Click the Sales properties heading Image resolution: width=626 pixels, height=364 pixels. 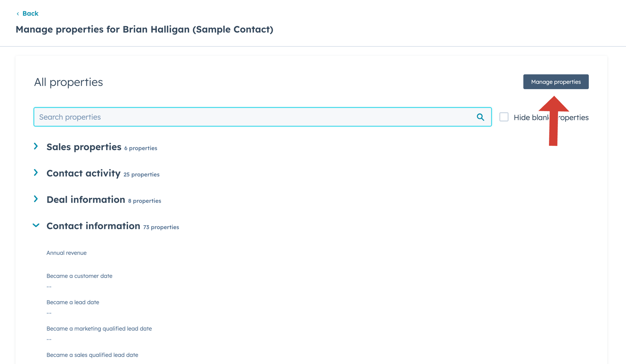tap(84, 147)
